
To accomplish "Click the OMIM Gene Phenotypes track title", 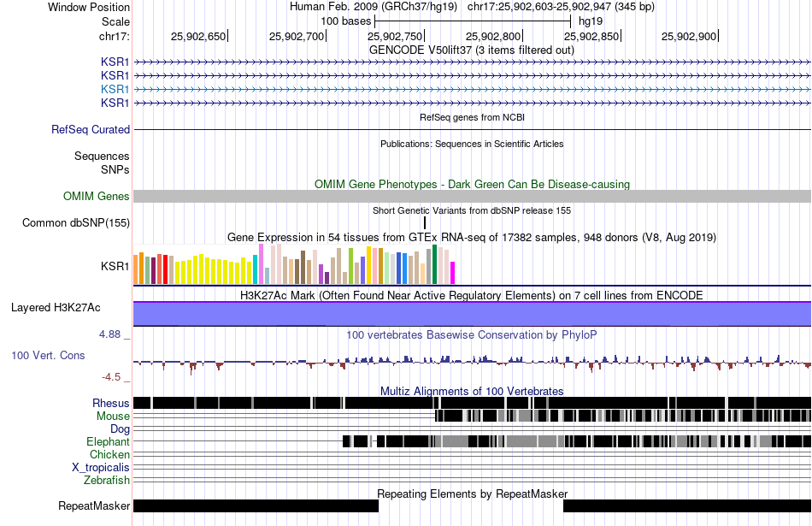I will click(x=472, y=185).
